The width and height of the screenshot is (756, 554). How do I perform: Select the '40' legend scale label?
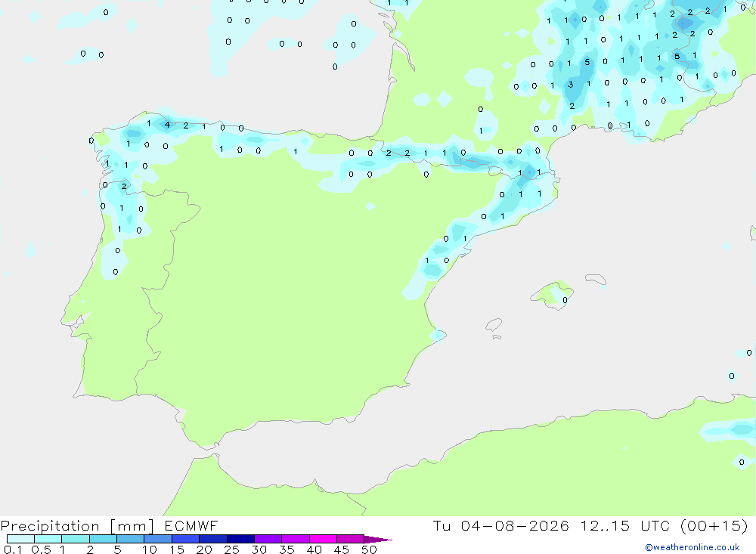[314, 549]
